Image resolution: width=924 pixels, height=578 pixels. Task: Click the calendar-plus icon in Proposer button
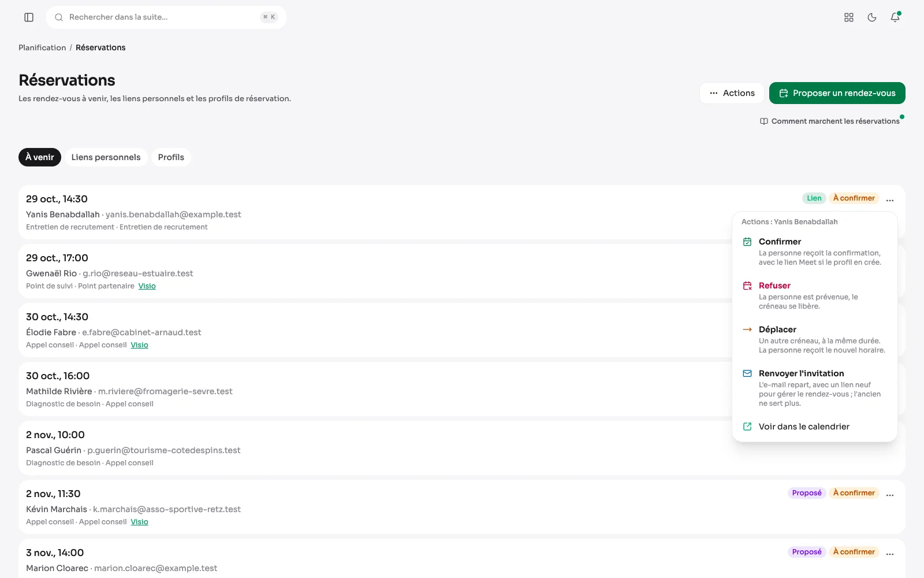coord(784,93)
